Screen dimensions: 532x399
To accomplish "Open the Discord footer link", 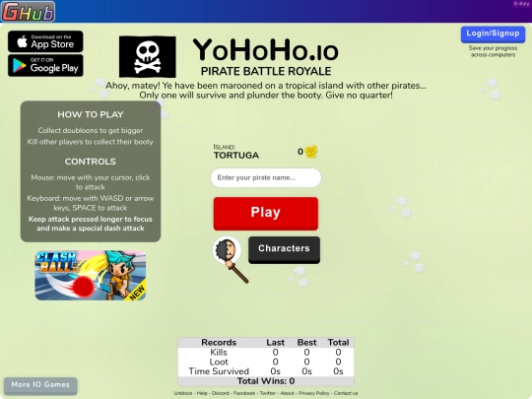I will (x=221, y=393).
